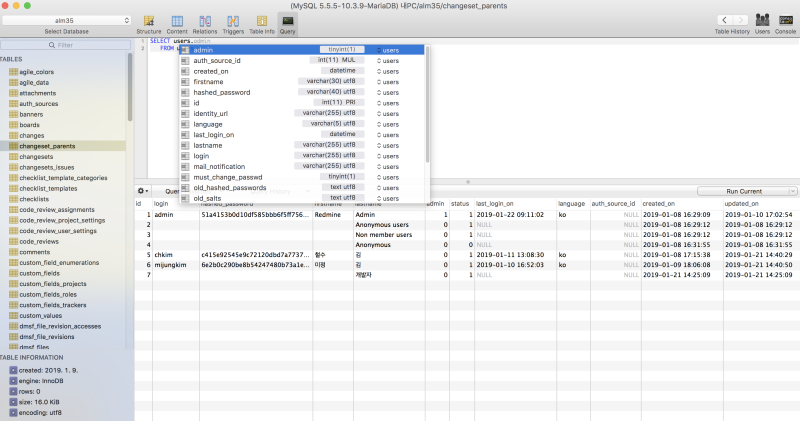Click the tables list scrollbar

click(x=130, y=87)
